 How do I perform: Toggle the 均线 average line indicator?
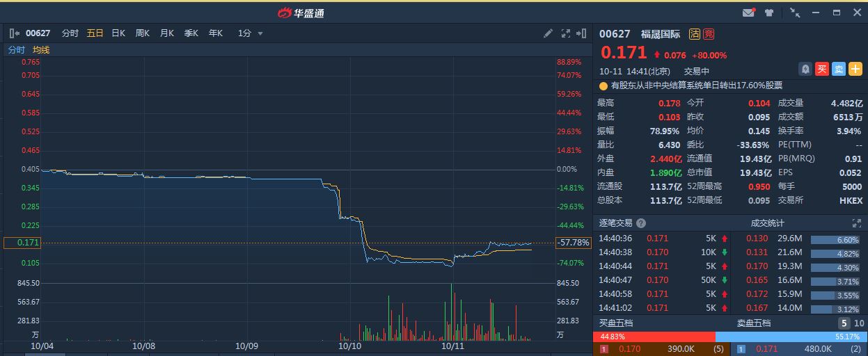click(41, 50)
